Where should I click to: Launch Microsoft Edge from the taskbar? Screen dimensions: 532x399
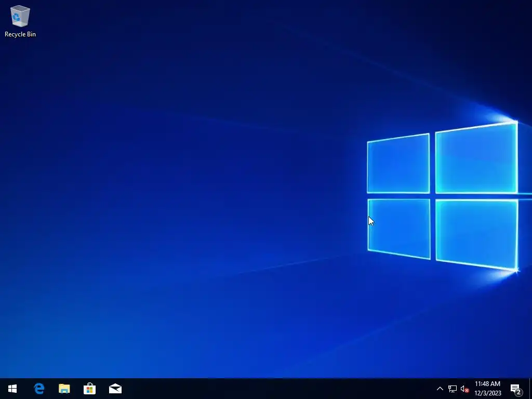click(39, 389)
